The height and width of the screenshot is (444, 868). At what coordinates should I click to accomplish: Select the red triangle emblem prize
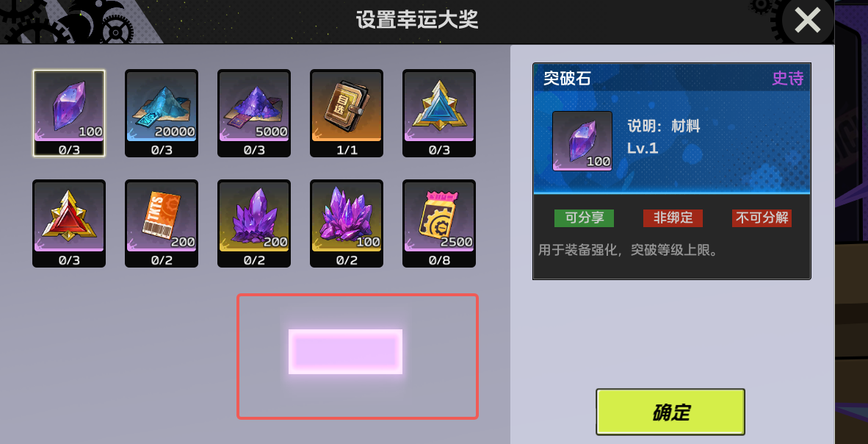[69, 223]
